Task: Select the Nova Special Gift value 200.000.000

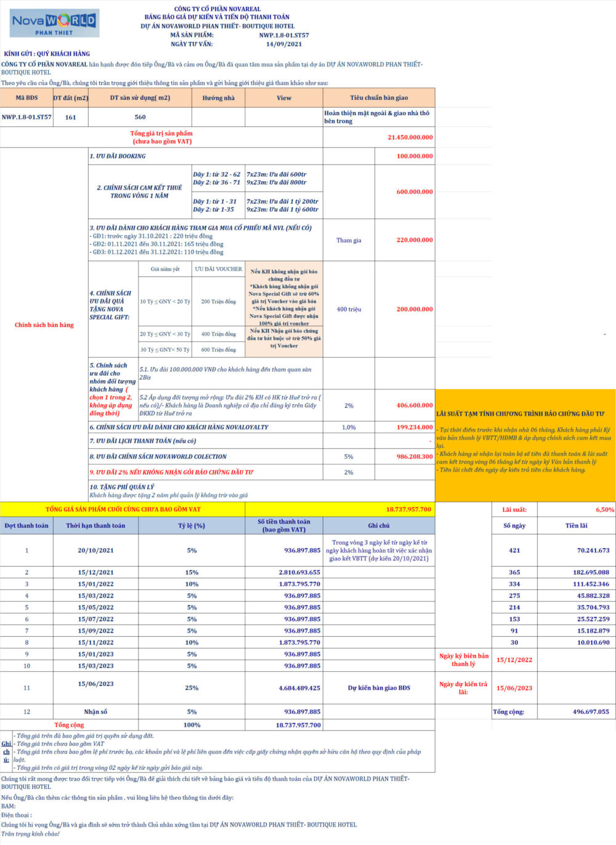Action: pos(415,309)
